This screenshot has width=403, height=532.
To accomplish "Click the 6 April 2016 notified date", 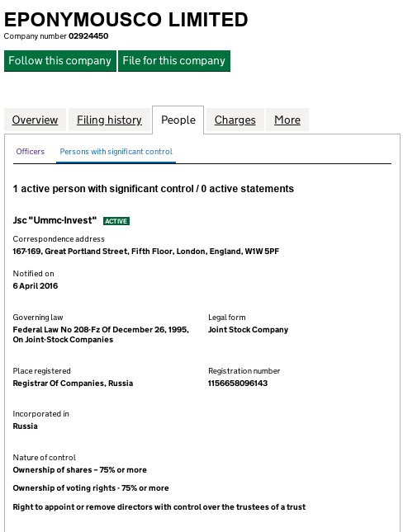I will (36, 286).
